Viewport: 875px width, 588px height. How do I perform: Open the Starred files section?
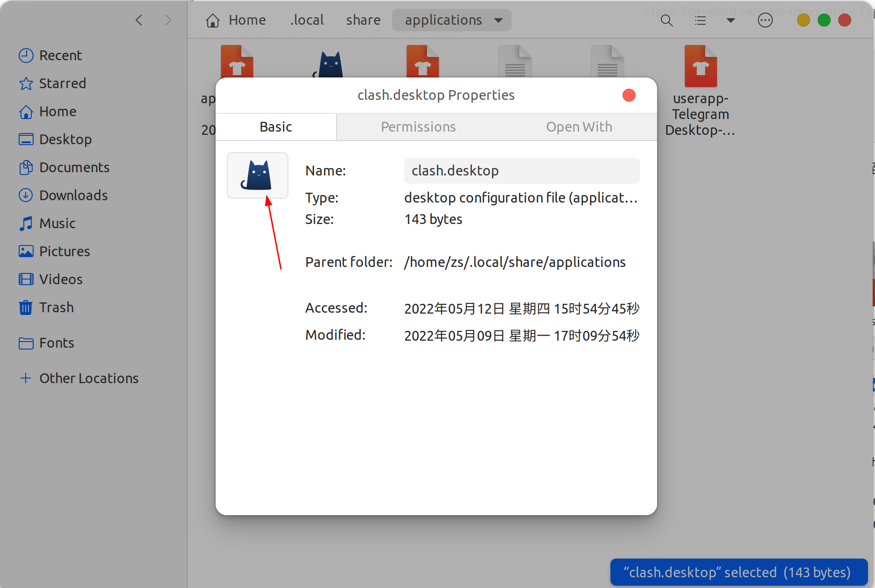63,83
